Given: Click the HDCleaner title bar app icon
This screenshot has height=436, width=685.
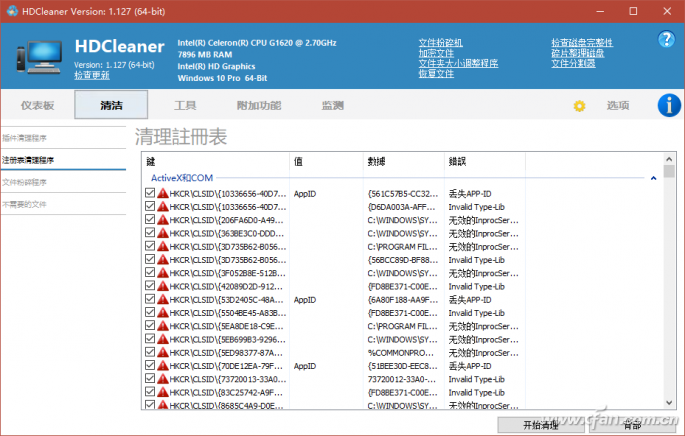Looking at the screenshot, I should point(12,11).
